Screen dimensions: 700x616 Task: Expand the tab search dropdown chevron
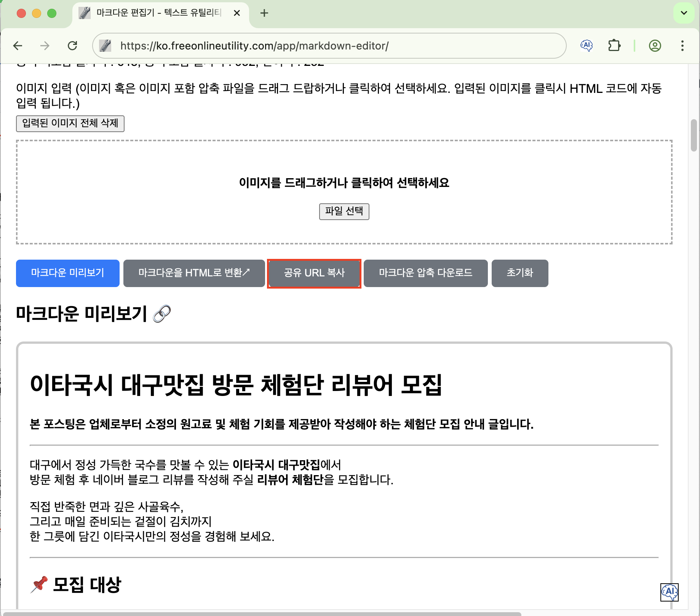[x=684, y=13]
